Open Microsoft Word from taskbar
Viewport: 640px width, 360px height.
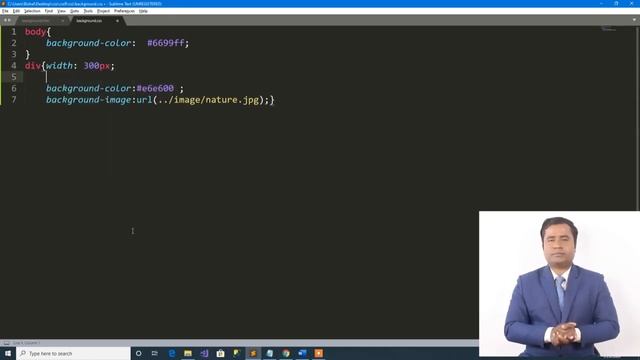[302, 353]
